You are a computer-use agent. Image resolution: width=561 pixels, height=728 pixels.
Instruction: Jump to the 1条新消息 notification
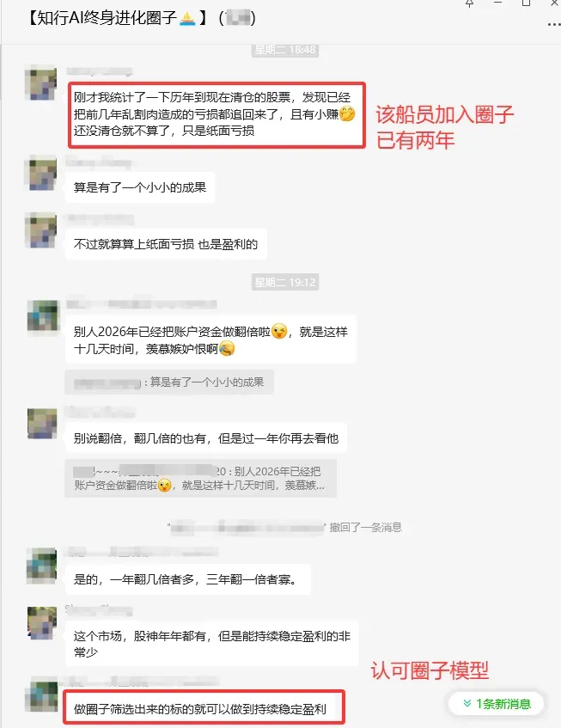coord(497,704)
